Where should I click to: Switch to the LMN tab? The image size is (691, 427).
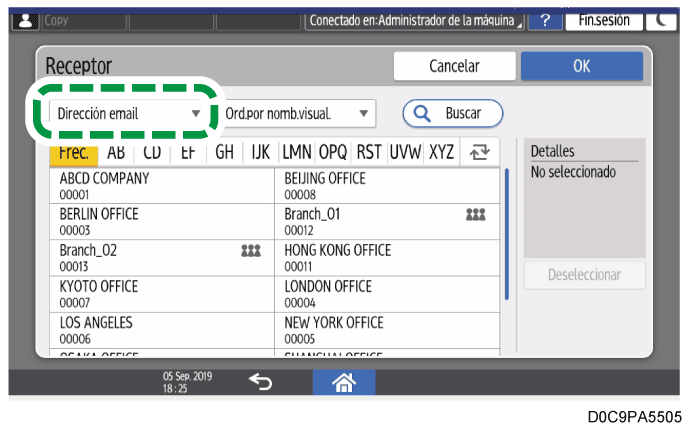[x=297, y=153]
